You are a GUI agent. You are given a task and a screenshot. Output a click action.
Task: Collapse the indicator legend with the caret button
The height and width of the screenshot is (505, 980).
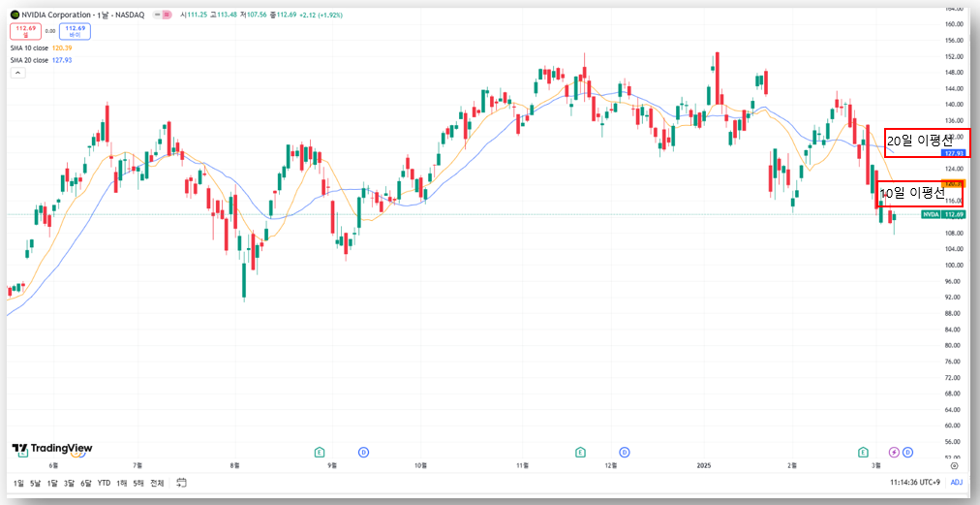click(x=17, y=73)
